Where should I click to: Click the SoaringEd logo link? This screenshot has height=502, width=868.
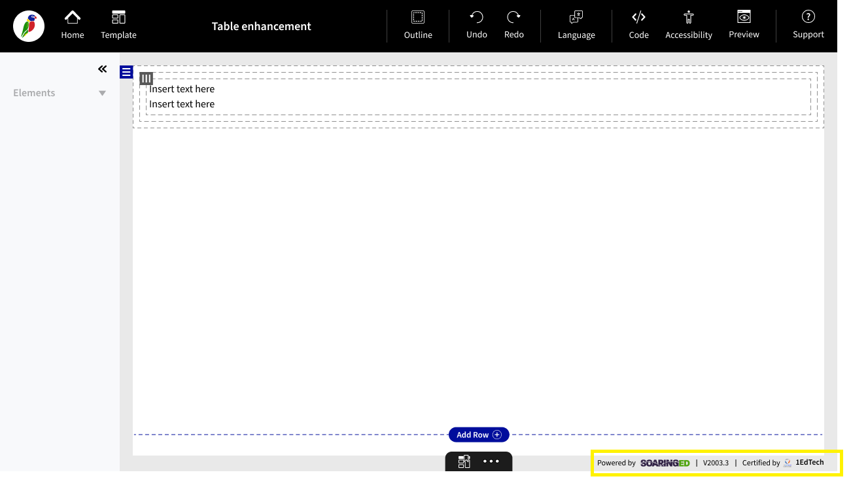pyautogui.click(x=665, y=463)
